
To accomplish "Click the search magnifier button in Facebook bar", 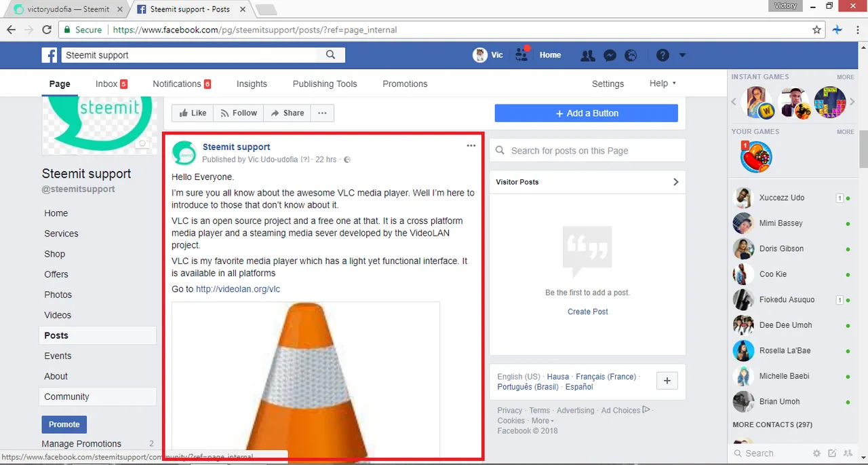I will click(331, 55).
